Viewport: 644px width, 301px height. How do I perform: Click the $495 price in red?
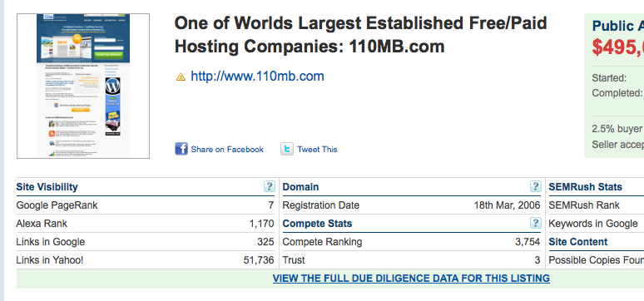click(x=617, y=47)
